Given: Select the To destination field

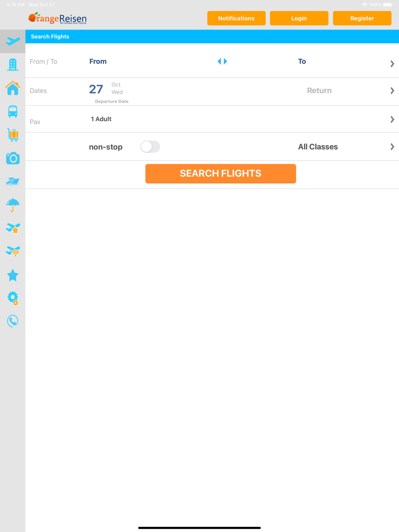Looking at the screenshot, I should coord(302,61).
